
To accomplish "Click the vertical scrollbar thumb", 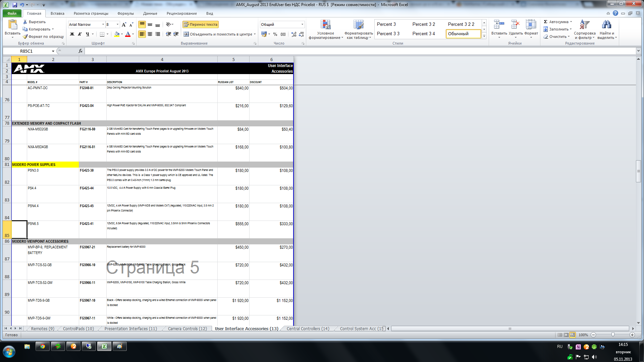I will tap(638, 171).
